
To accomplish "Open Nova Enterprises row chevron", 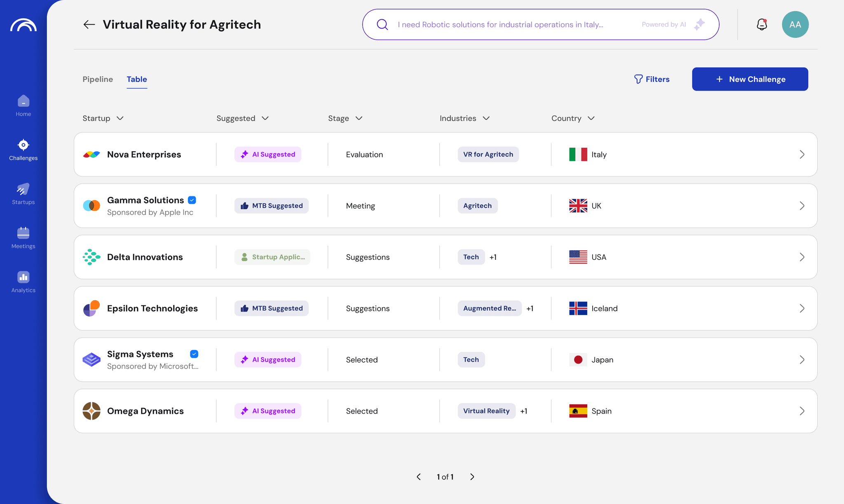I will point(802,155).
